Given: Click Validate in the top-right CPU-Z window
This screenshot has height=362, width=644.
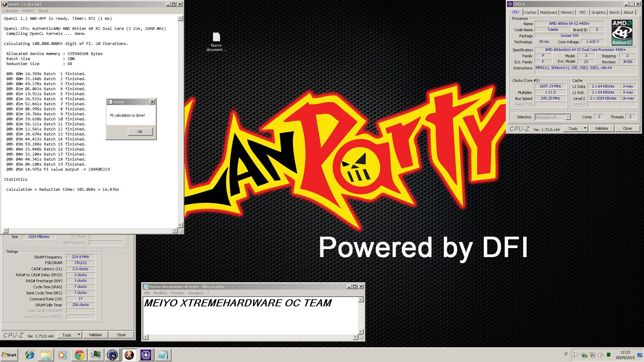Looking at the screenshot, I should tap(601, 128).
